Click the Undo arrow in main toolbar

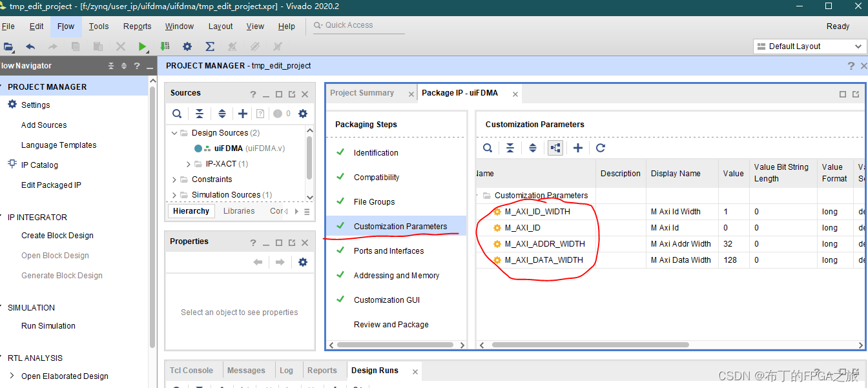pos(30,46)
